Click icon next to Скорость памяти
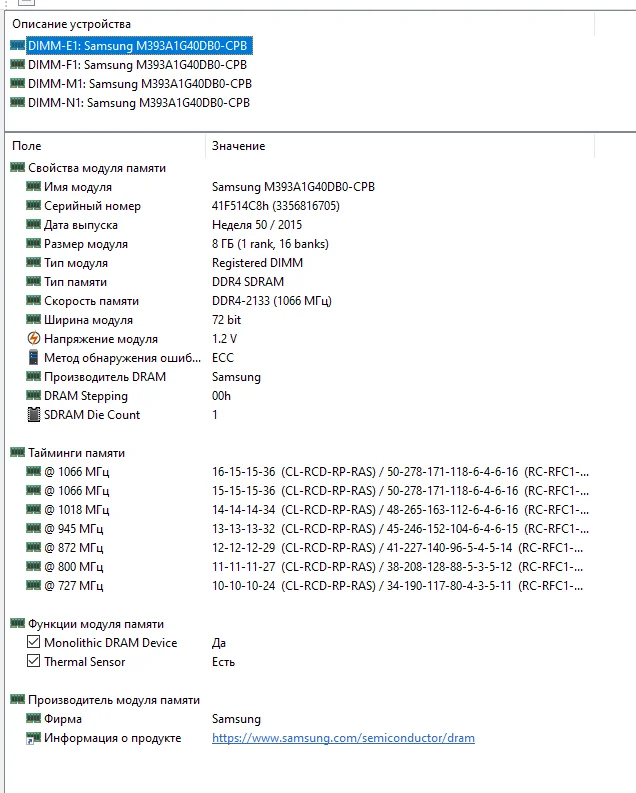Screen dimensions: 636x793 click(x=33, y=300)
